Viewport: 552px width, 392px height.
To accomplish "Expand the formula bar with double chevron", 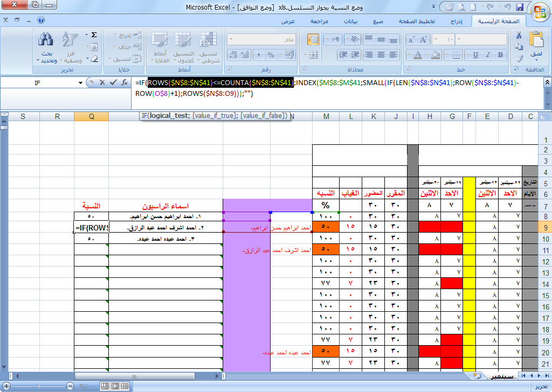I will [548, 82].
